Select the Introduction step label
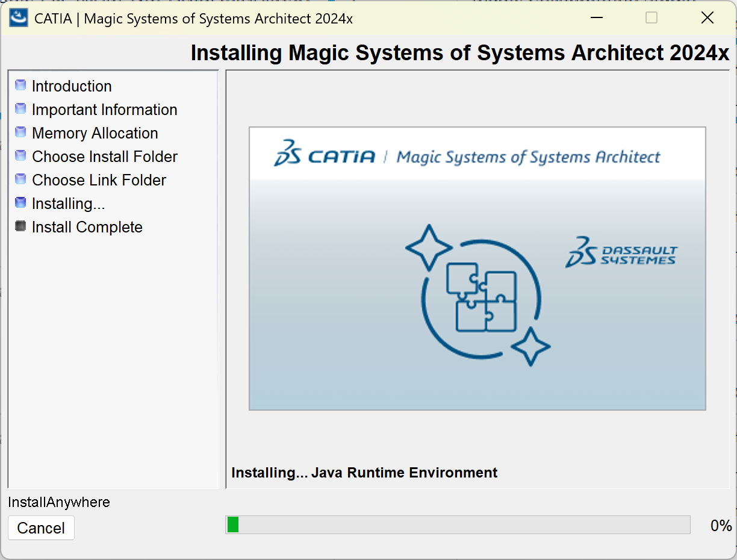The image size is (737, 560). coord(72,86)
